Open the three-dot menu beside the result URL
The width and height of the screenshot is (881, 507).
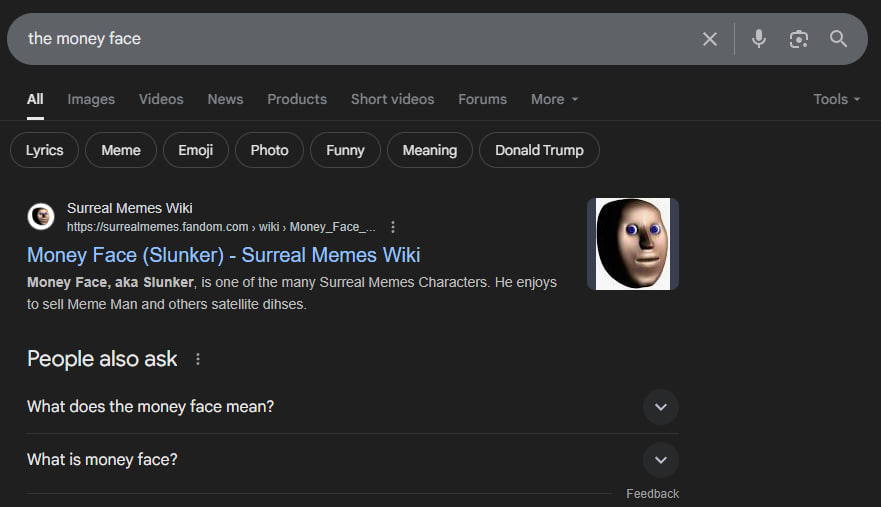coord(393,227)
